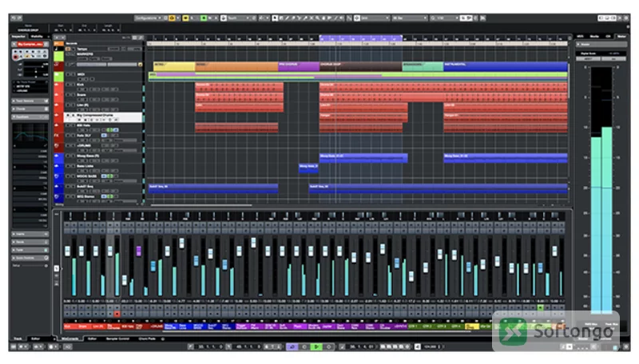Solo the Bass Licks track
Viewport: 639px width, 364px height.
pos(73,166)
